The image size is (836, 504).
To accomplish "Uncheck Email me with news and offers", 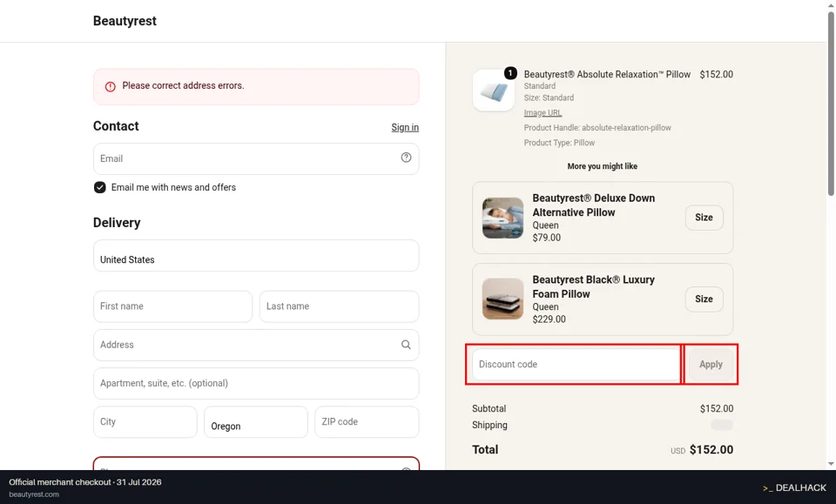I will pos(99,187).
